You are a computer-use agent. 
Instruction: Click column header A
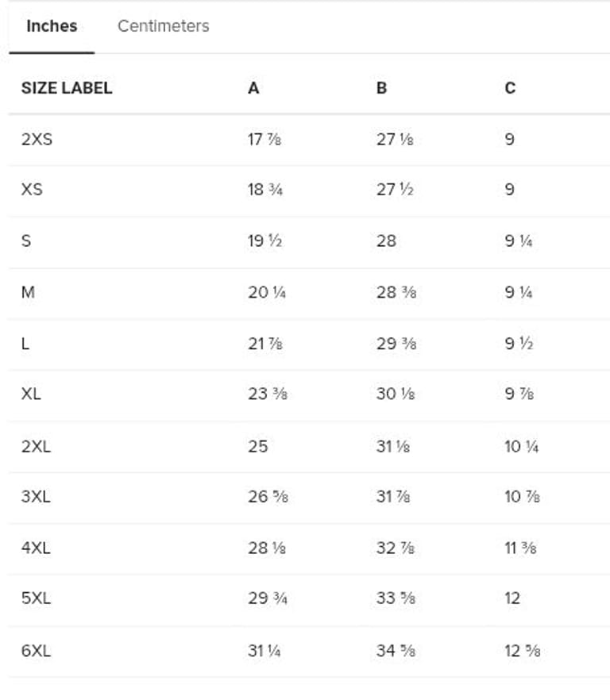[x=253, y=88]
